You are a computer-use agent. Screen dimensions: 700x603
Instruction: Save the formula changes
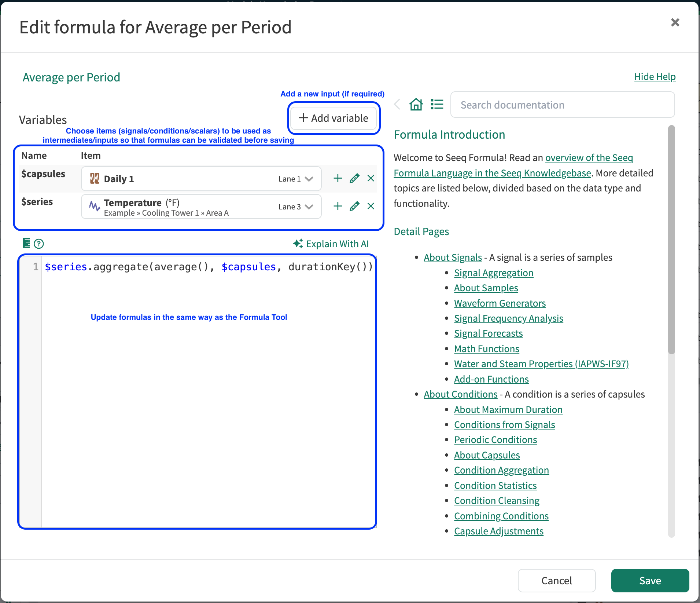click(650, 581)
